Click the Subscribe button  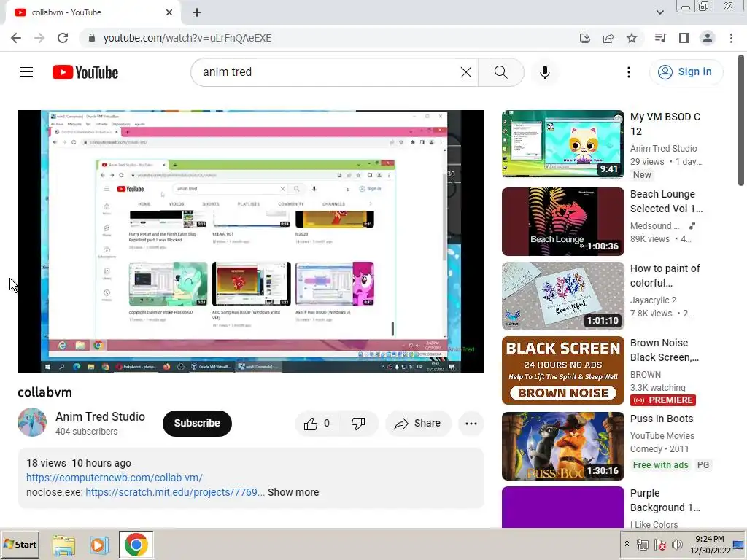tap(197, 424)
